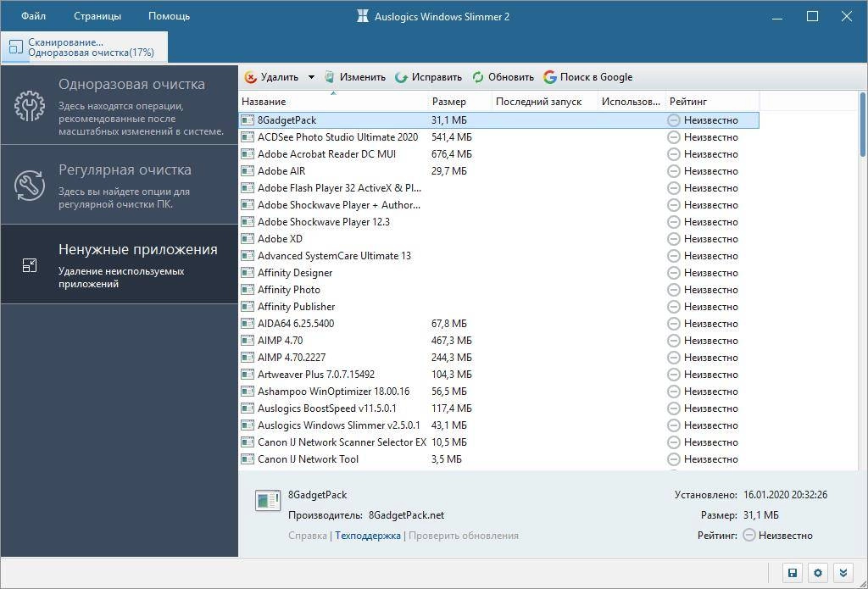Click the double chevron down icon
The image size is (868, 589).
click(843, 573)
